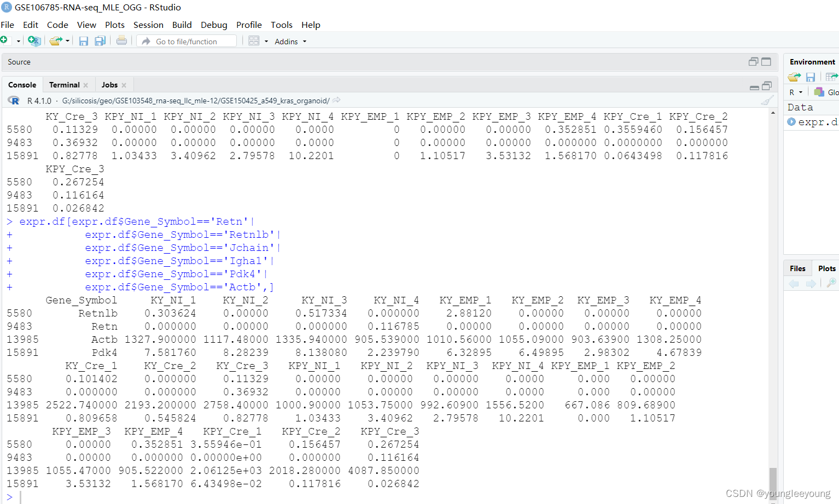The height and width of the screenshot is (504, 839).
Task: Click the Save All documents icon
Action: tap(100, 40)
